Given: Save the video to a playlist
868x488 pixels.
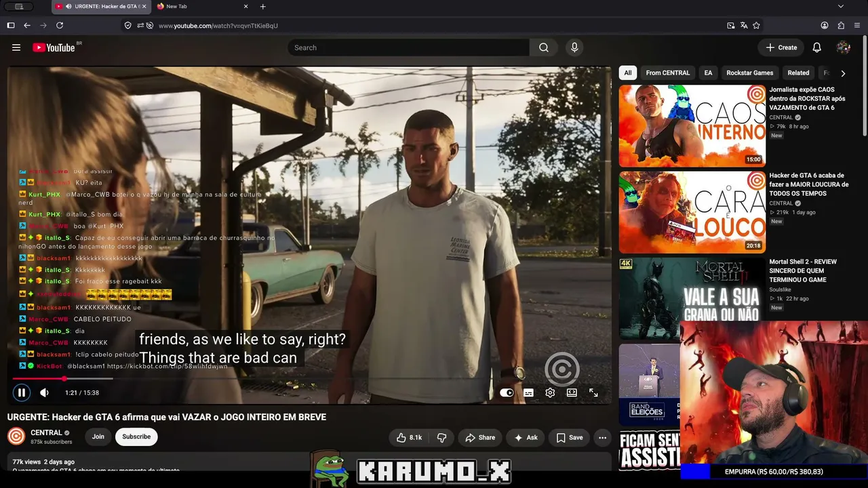Looking at the screenshot, I should tap(569, 438).
